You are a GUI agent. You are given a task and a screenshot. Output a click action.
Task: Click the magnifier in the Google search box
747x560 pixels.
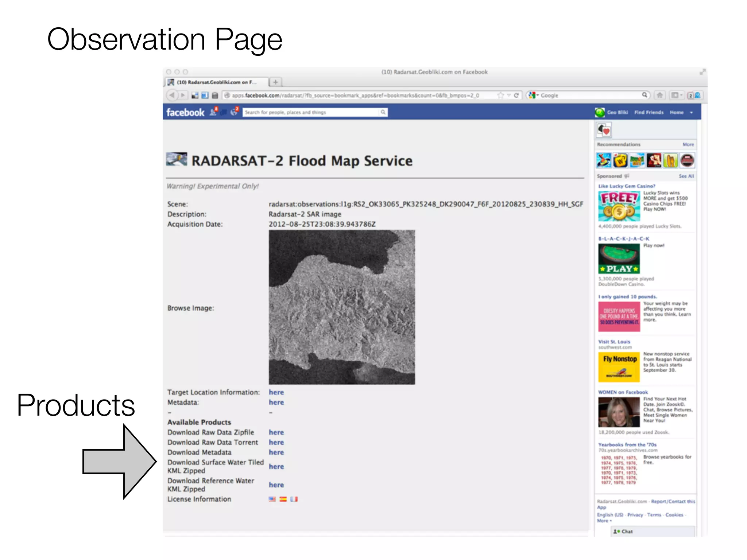645,95
